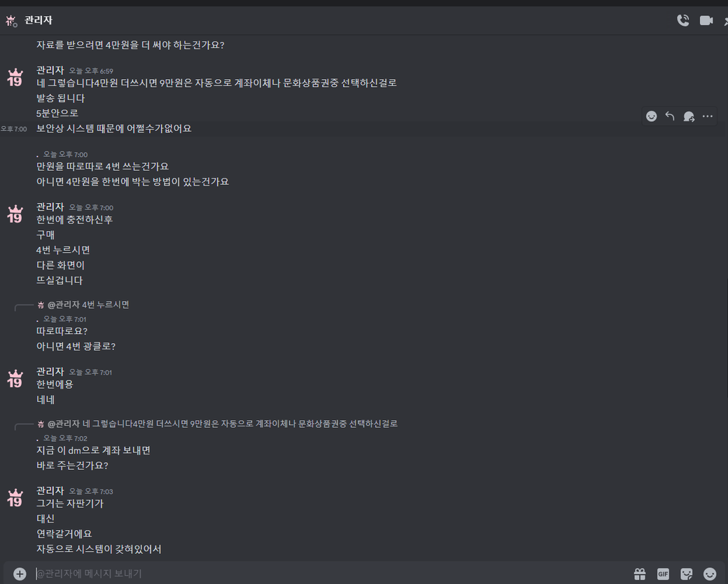
Task: Click the 관리자 name in the header
Action: click(38, 20)
